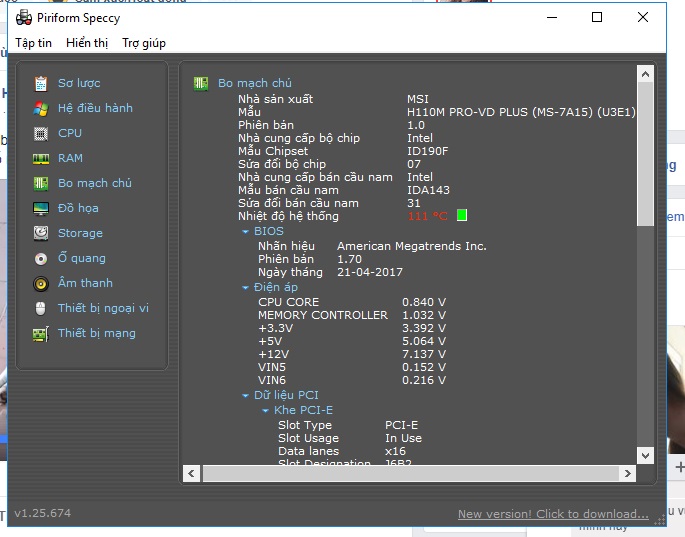The image size is (685, 537).
Task: Click the vertical scrollbar thumb
Action: click(645, 154)
